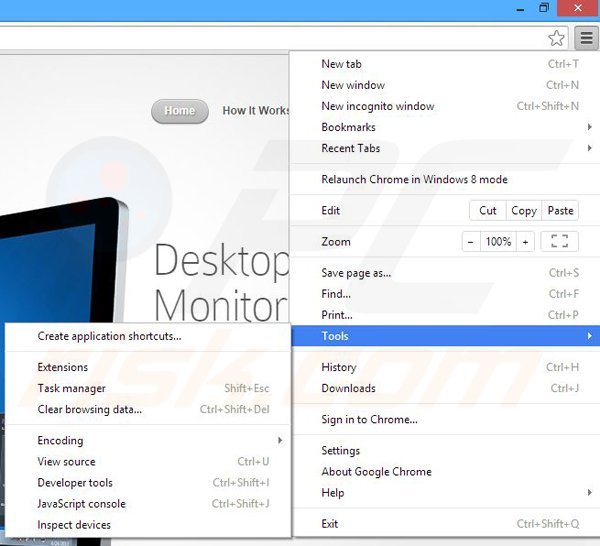Image resolution: width=600 pixels, height=546 pixels.
Task: Select Extensions from the Tools submenu
Action: click(63, 367)
